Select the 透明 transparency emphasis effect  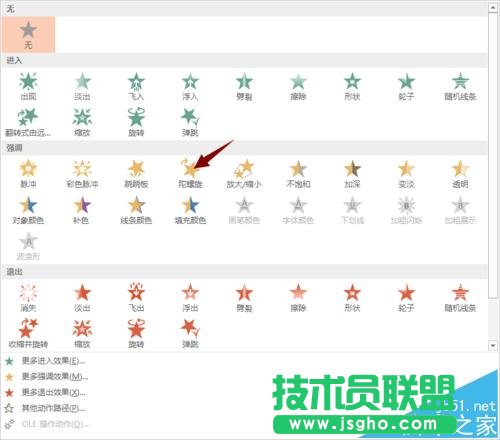coord(460,174)
